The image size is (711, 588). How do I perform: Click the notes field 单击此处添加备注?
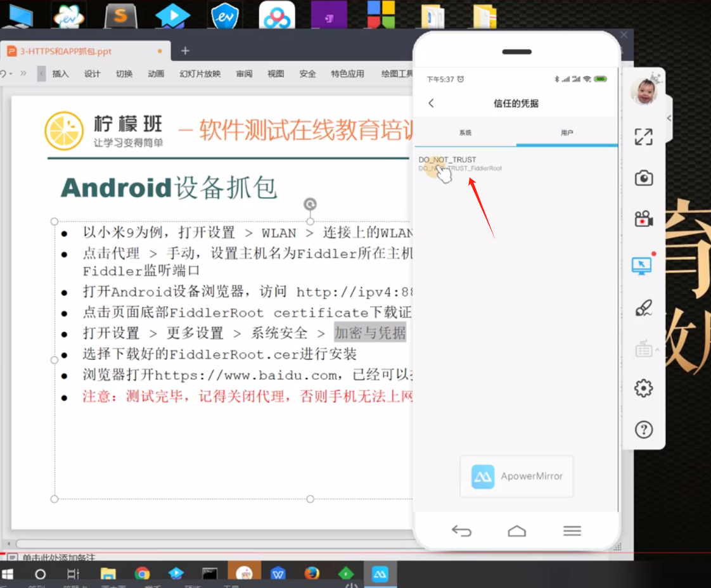coord(59,557)
